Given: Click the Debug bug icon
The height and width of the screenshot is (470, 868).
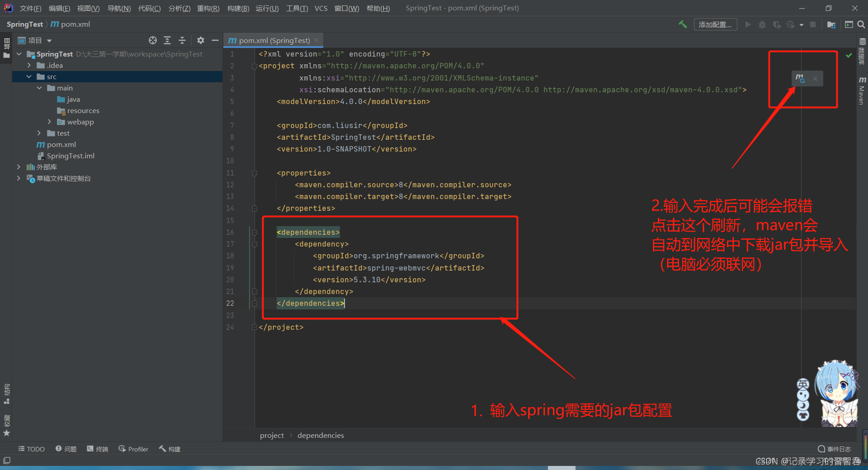Looking at the screenshot, I should tap(762, 24).
